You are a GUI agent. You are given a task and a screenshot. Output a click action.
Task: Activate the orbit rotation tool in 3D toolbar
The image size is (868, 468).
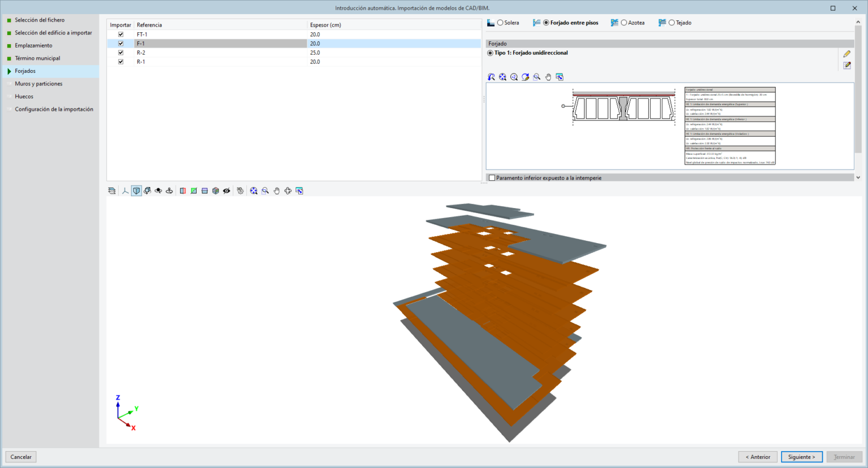(147, 190)
